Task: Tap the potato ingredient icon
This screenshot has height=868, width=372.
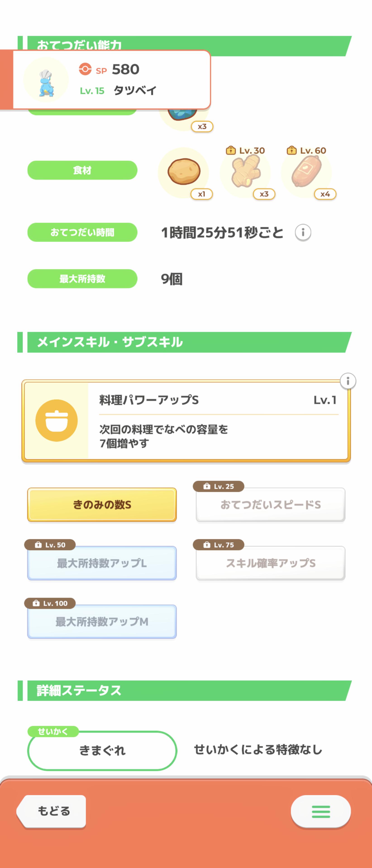Action: (x=184, y=172)
